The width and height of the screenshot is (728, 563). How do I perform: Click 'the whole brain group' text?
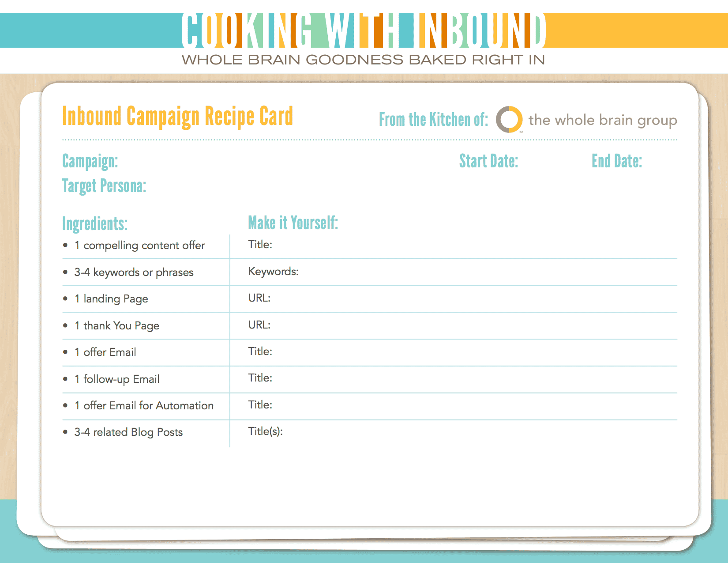[x=603, y=120]
